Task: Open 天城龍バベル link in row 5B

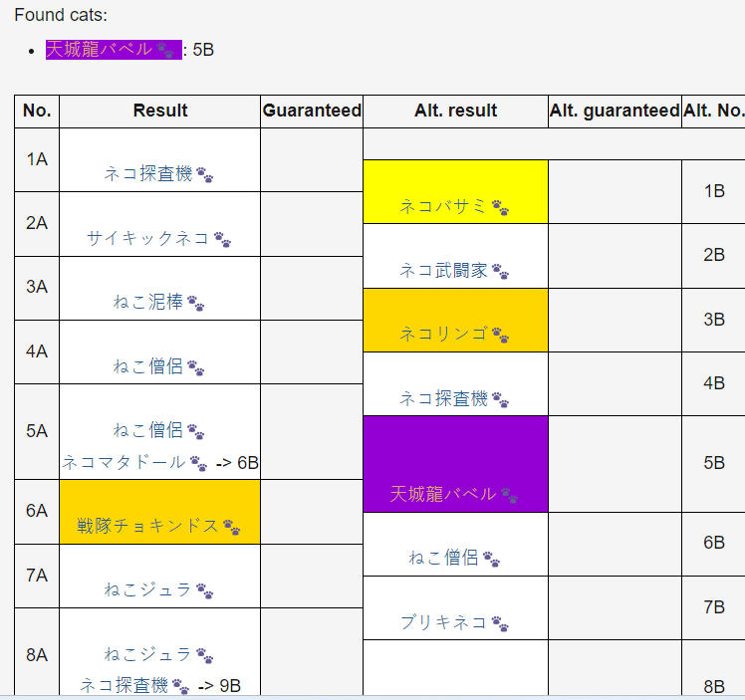Action: pos(443,494)
